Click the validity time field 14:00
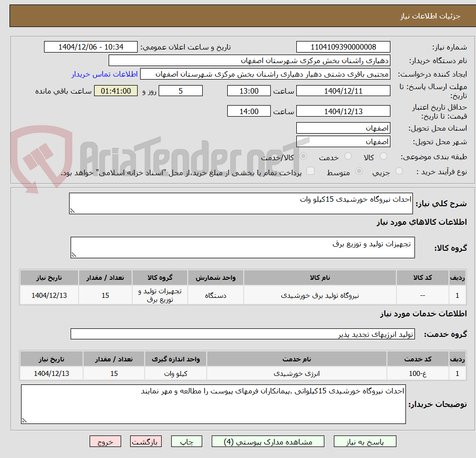This screenshot has width=476, height=458. (249, 111)
